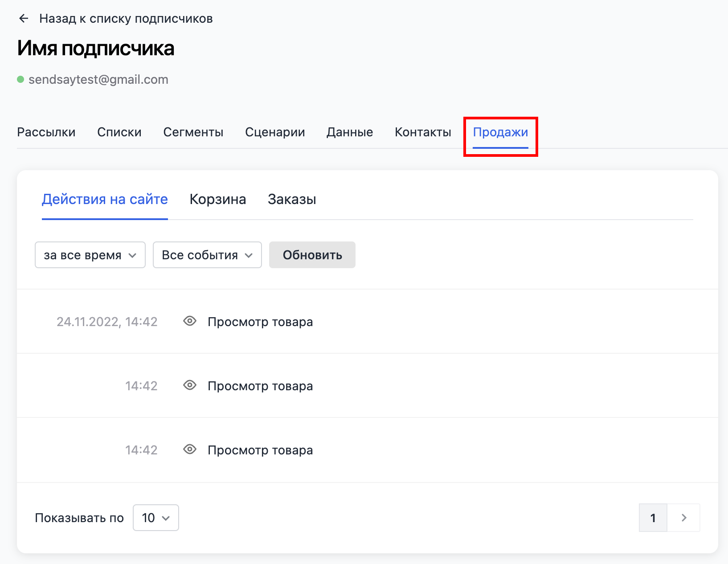The width and height of the screenshot is (728, 564).
Task: Switch to the Сценарии tab
Action: [275, 132]
